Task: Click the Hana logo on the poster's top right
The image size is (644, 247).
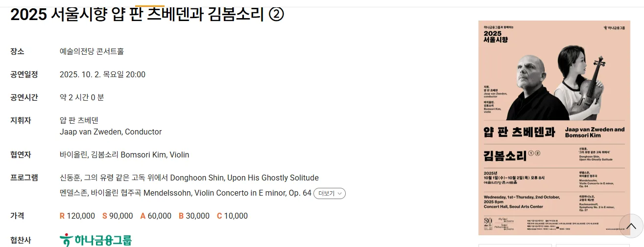Action: pyautogui.click(x=615, y=28)
